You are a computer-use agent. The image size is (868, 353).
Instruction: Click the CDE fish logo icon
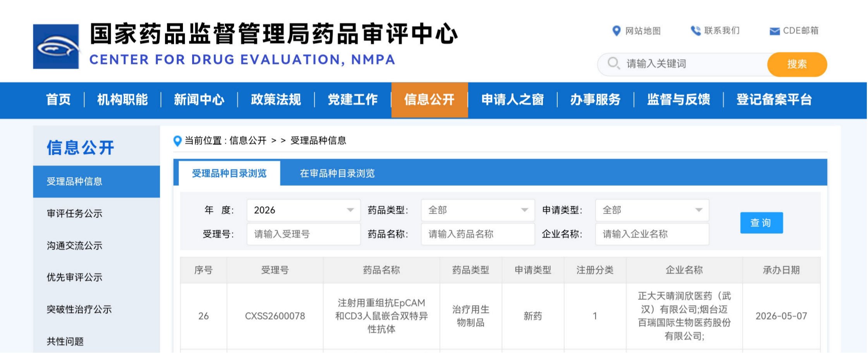click(x=56, y=46)
